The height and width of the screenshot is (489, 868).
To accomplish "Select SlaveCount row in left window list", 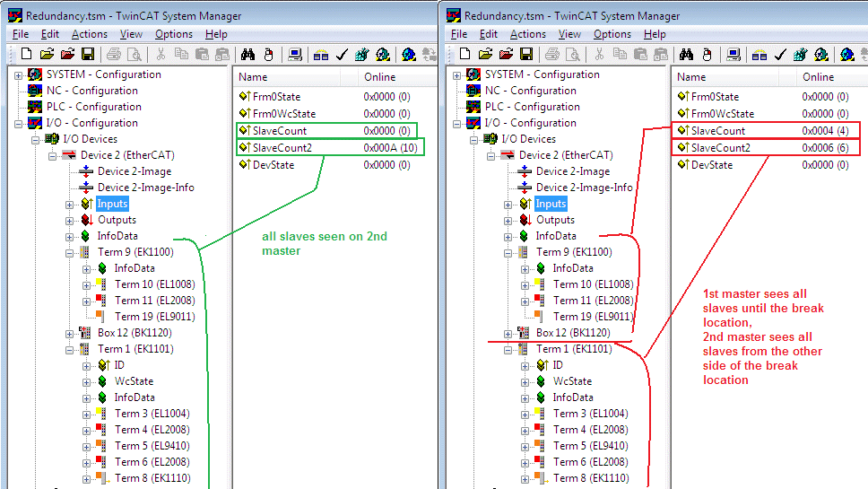I will pos(326,131).
